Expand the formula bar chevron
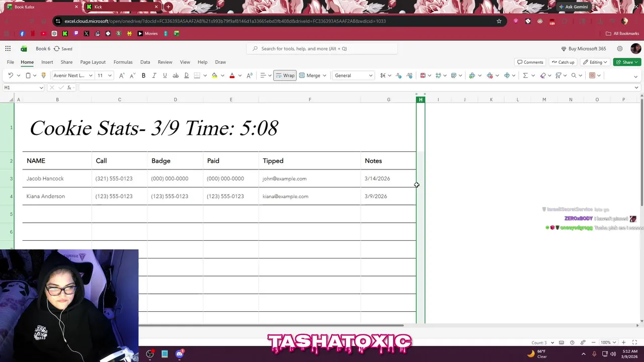 pos(636,87)
